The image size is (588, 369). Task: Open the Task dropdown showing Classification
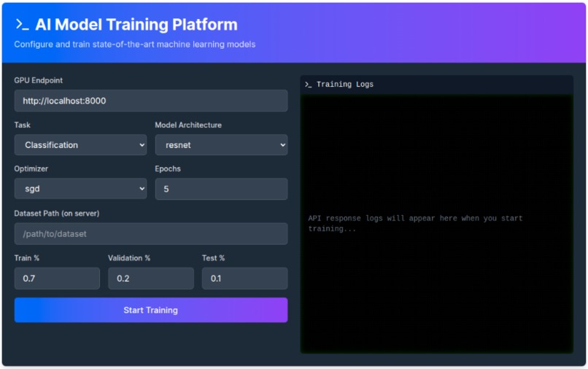81,145
